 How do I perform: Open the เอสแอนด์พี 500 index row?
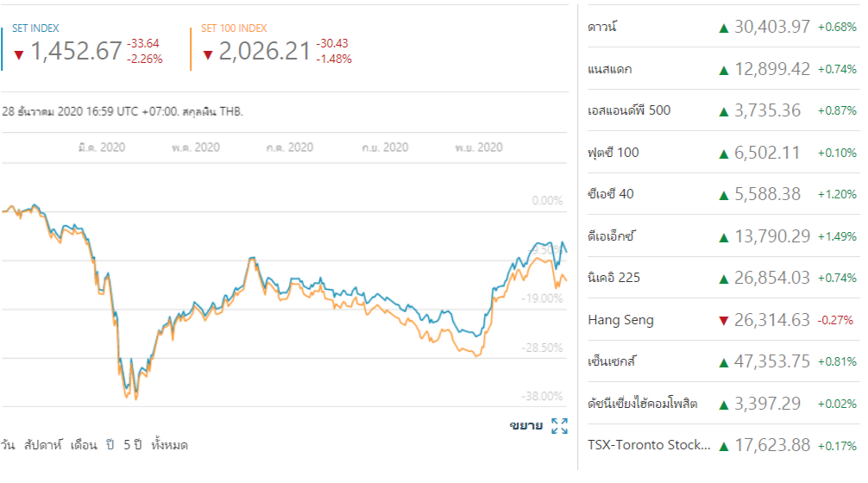pos(628,110)
